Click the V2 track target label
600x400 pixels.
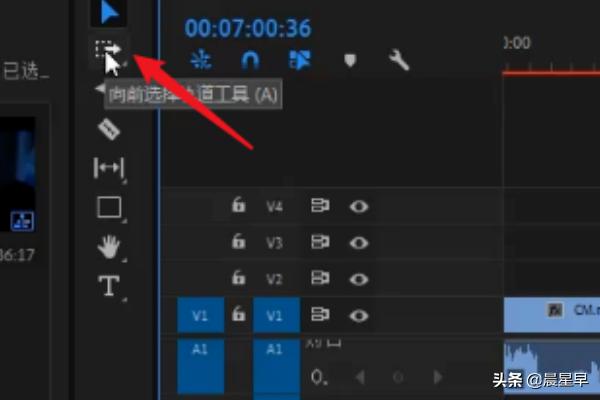tap(275, 279)
